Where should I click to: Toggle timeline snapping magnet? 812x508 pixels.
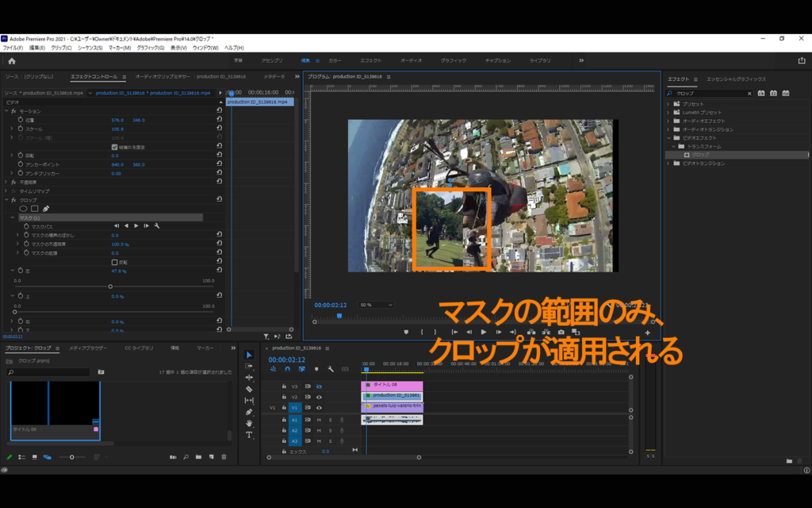(287, 370)
